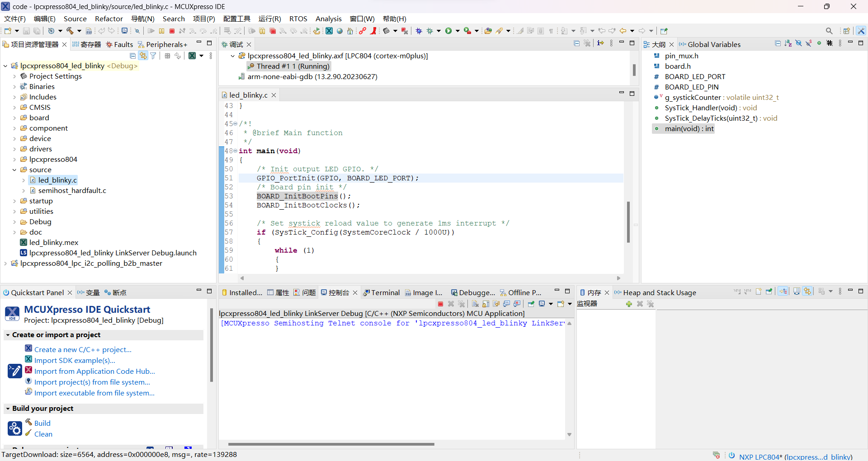Select g_systickCounter in outline

pyautogui.click(x=716, y=98)
